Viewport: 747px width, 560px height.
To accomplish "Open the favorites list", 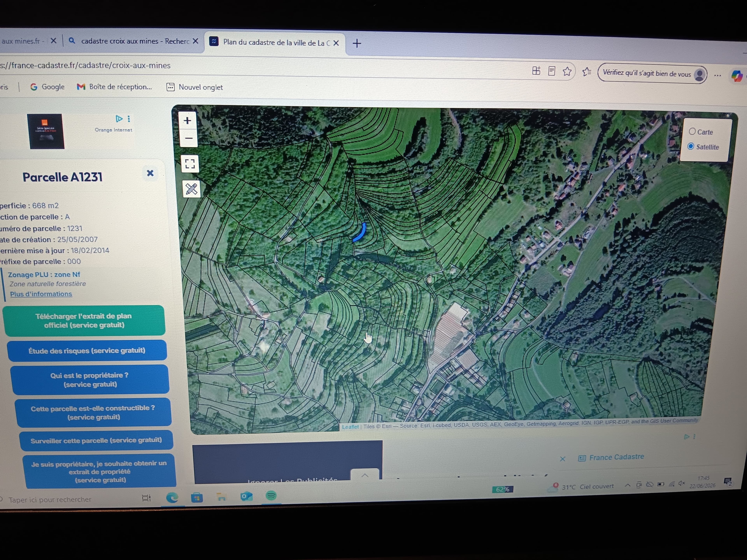I will (x=587, y=72).
